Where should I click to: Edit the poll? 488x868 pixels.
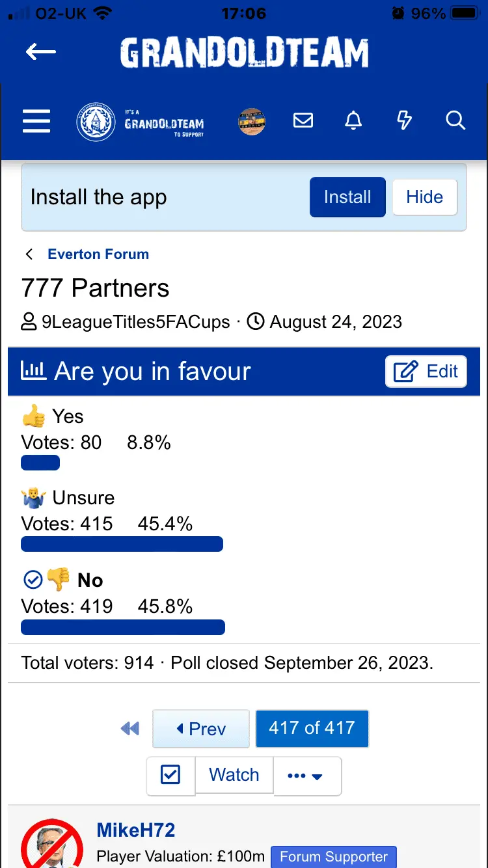coord(426,372)
